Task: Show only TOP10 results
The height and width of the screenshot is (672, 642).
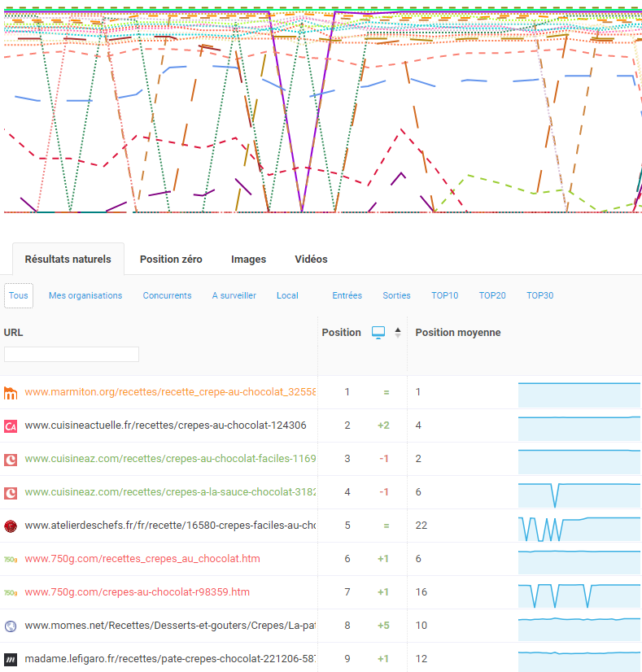Action: click(x=444, y=295)
